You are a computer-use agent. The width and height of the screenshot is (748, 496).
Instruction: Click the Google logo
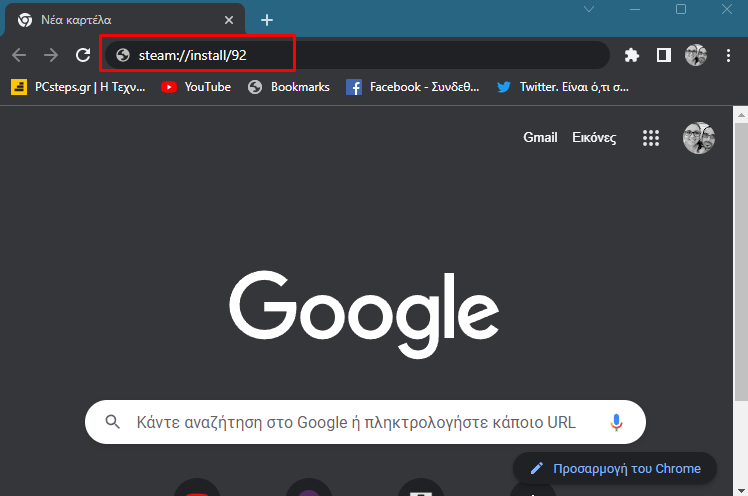tap(364, 315)
